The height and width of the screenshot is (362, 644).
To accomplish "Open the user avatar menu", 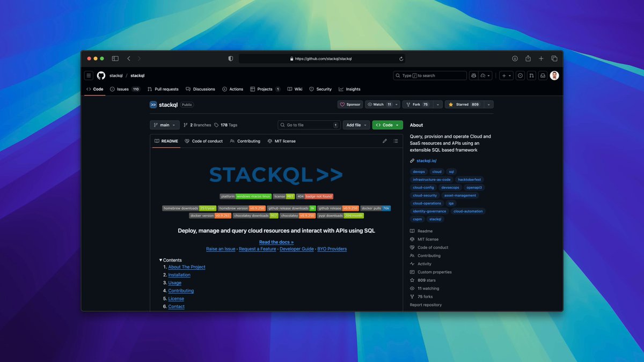I will 554,76.
